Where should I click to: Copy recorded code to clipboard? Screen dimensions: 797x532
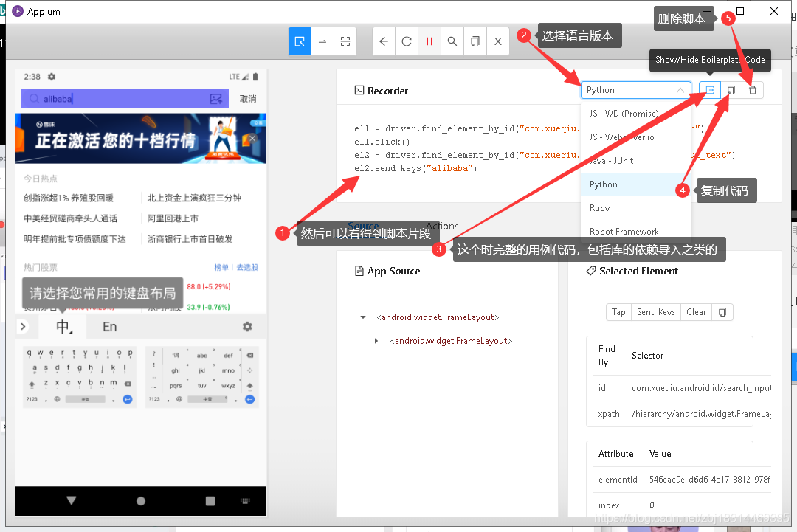point(731,90)
